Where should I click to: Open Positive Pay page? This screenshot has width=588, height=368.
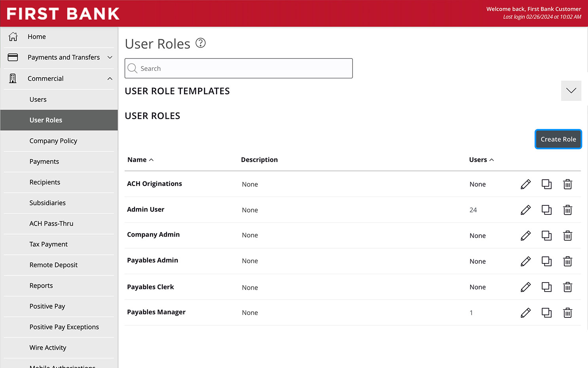pos(59,306)
